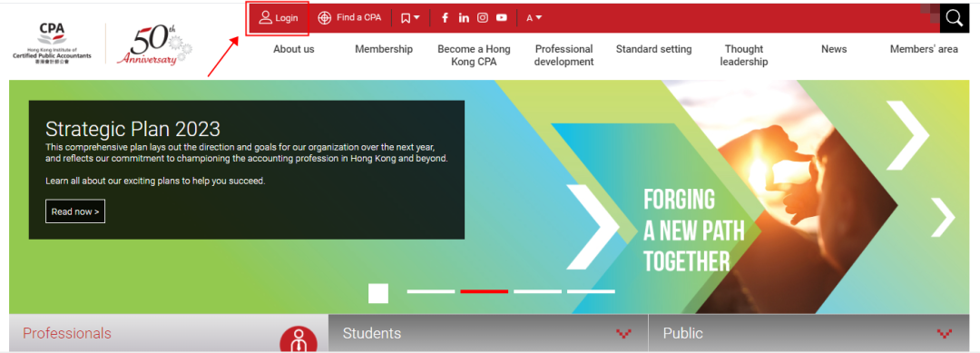
Task: Go to next banner slide arrow
Action: pos(943,217)
